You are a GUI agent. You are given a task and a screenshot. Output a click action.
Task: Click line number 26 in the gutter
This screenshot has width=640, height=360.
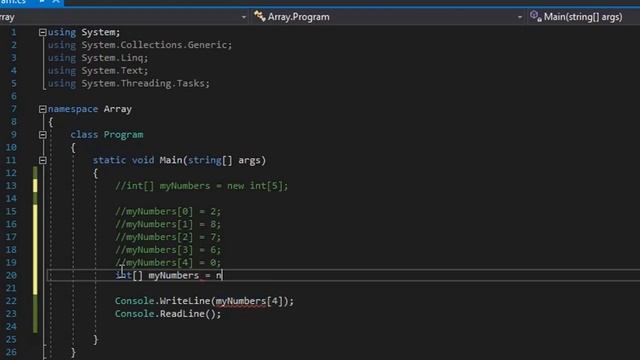[x=11, y=352]
